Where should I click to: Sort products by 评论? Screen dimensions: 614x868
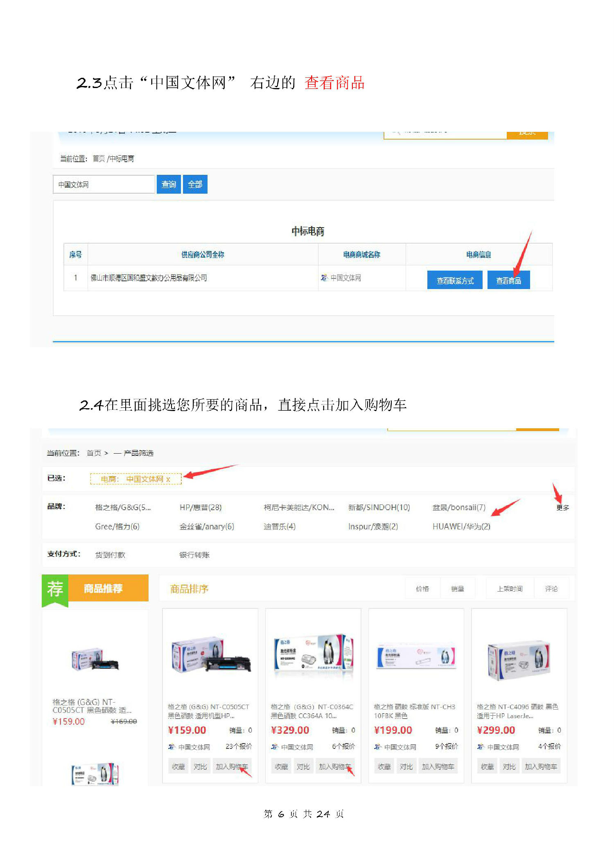pyautogui.click(x=551, y=589)
